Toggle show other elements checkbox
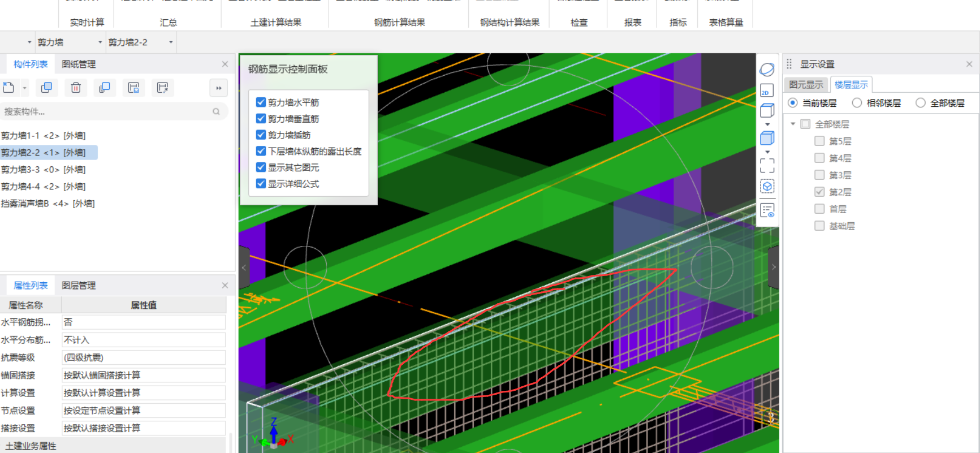Image resolution: width=980 pixels, height=453 pixels. [261, 167]
